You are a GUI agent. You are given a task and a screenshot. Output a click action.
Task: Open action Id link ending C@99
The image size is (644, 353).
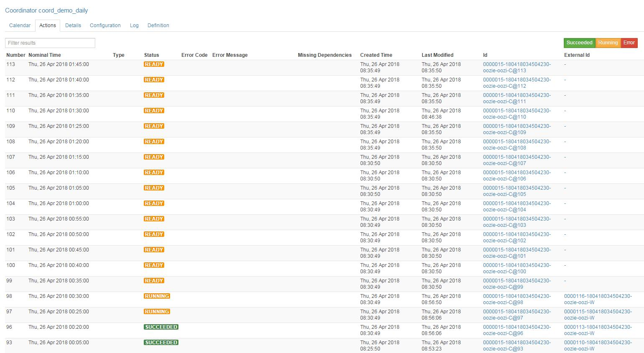[x=517, y=284]
